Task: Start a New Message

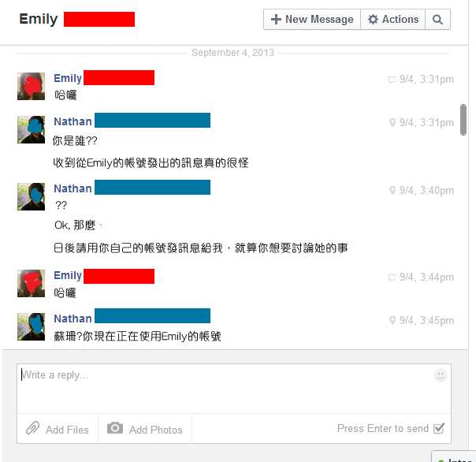Action: tap(312, 20)
